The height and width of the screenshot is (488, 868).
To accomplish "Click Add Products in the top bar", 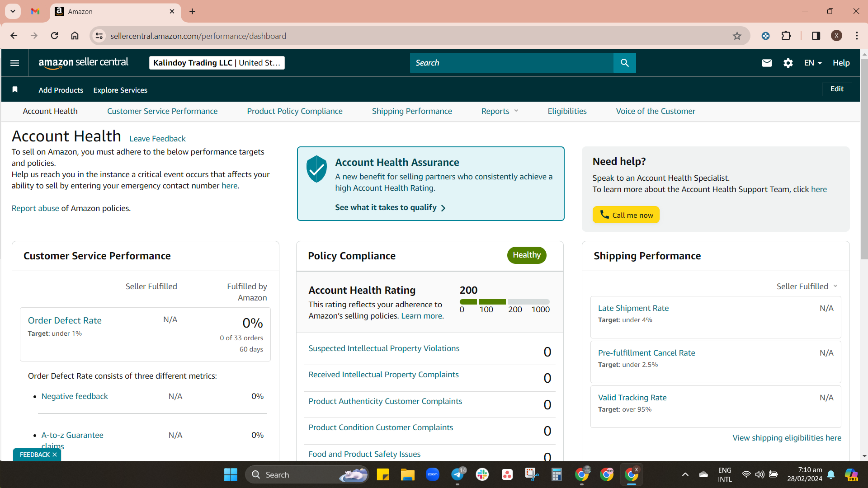I will click(61, 90).
